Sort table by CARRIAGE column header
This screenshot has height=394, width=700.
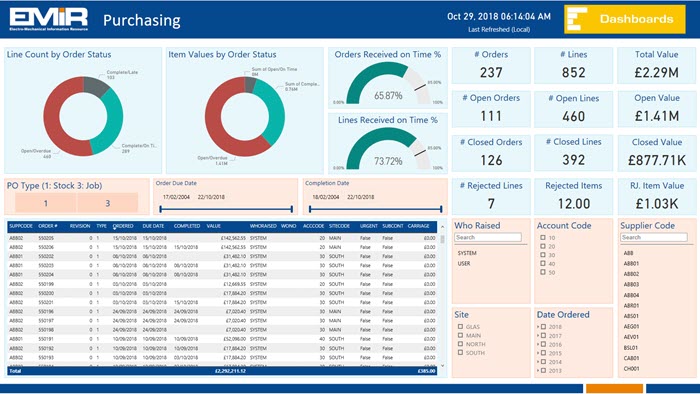click(x=418, y=226)
